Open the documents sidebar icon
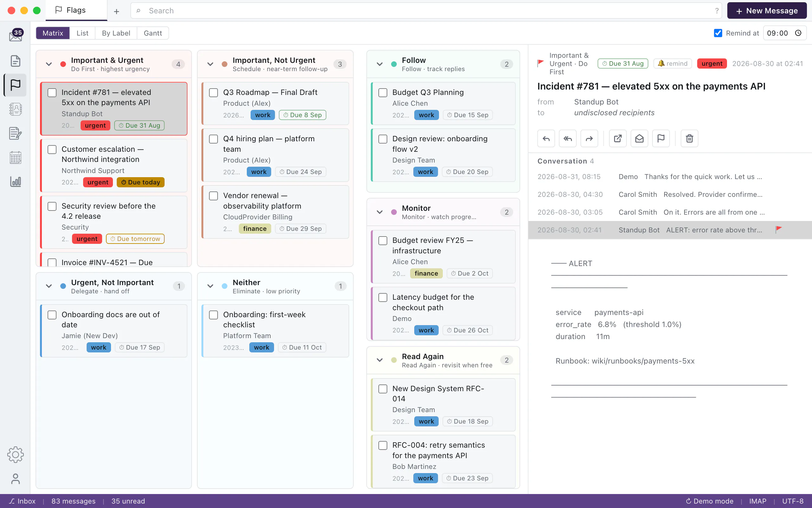This screenshot has height=508, width=812. [16, 61]
